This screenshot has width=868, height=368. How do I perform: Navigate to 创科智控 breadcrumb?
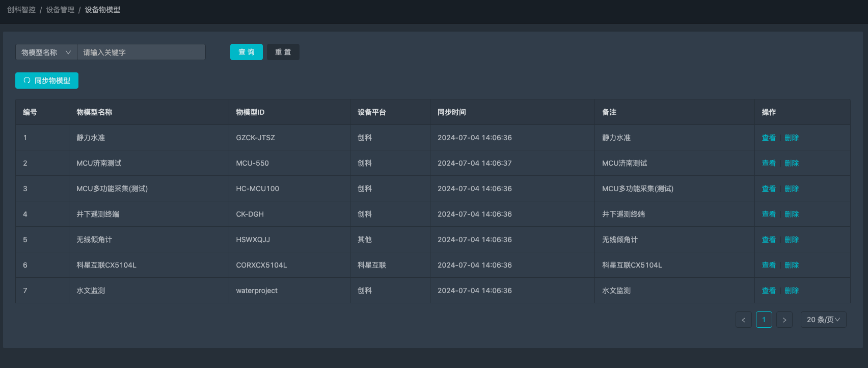tap(21, 10)
